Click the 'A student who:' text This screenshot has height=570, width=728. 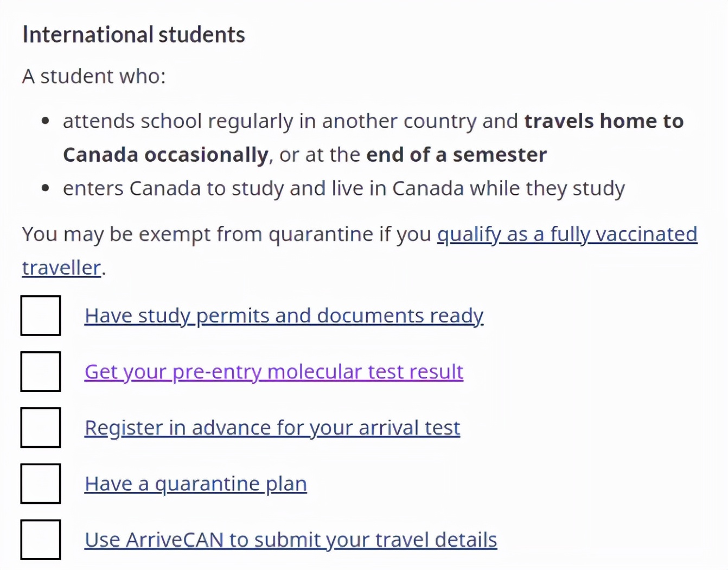(x=94, y=77)
